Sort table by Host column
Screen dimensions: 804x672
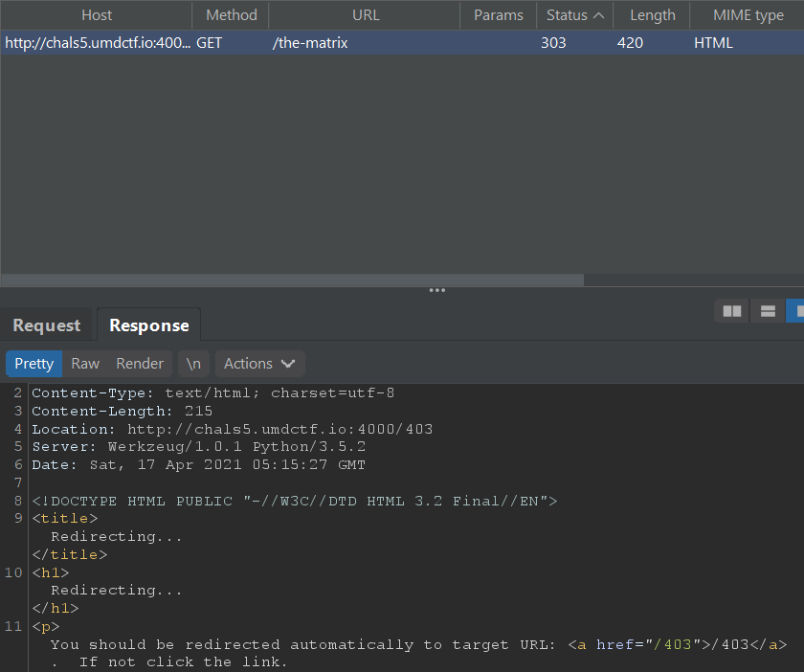[97, 15]
